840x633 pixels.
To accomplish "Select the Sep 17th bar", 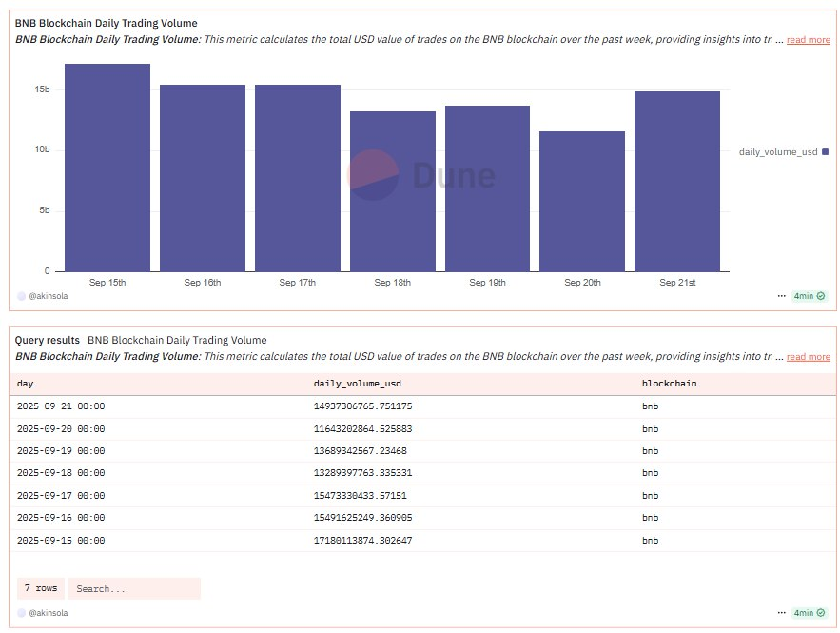I will [298, 178].
